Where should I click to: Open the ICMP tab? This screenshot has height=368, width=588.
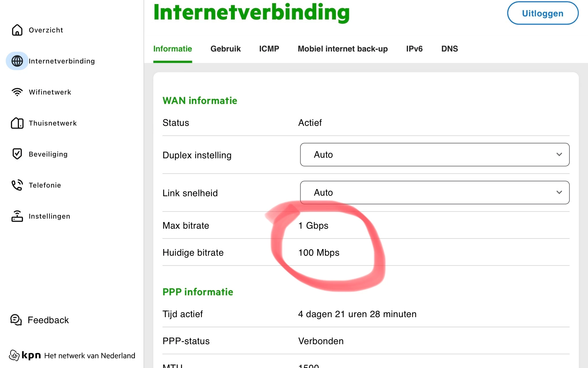pos(269,49)
